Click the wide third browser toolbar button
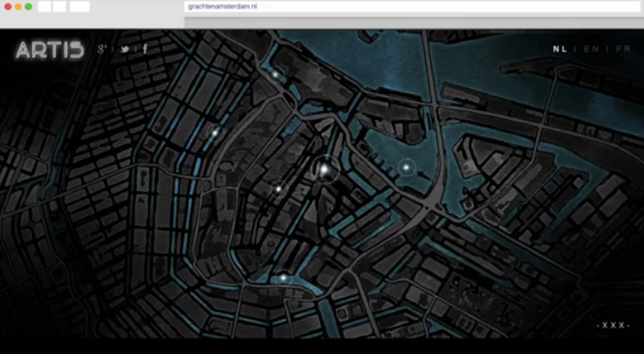This screenshot has height=354, width=644. coord(80,6)
